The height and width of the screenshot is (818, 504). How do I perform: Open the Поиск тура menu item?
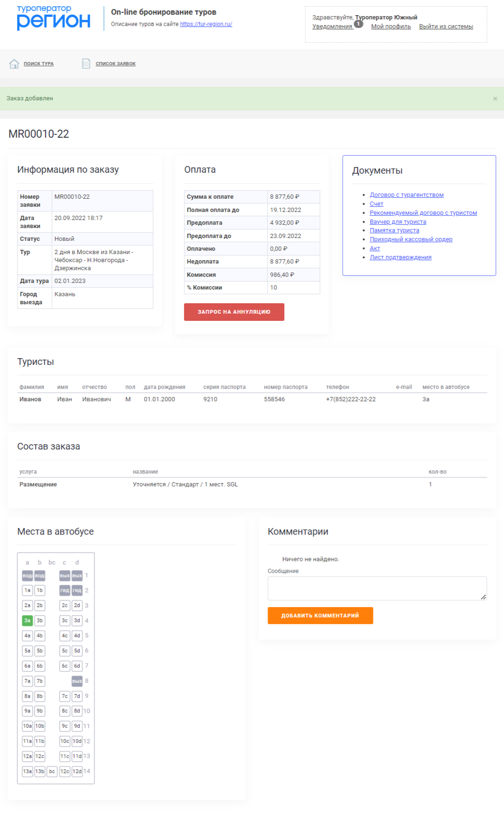point(39,64)
